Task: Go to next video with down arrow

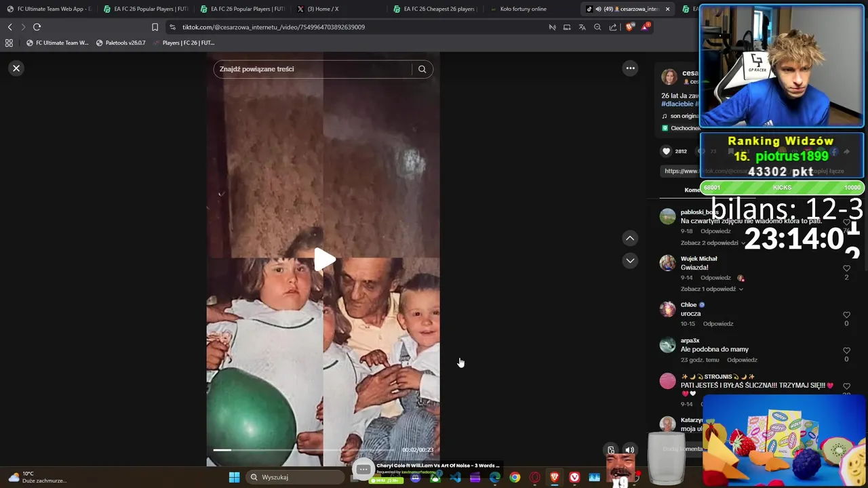Action: pos(630,260)
